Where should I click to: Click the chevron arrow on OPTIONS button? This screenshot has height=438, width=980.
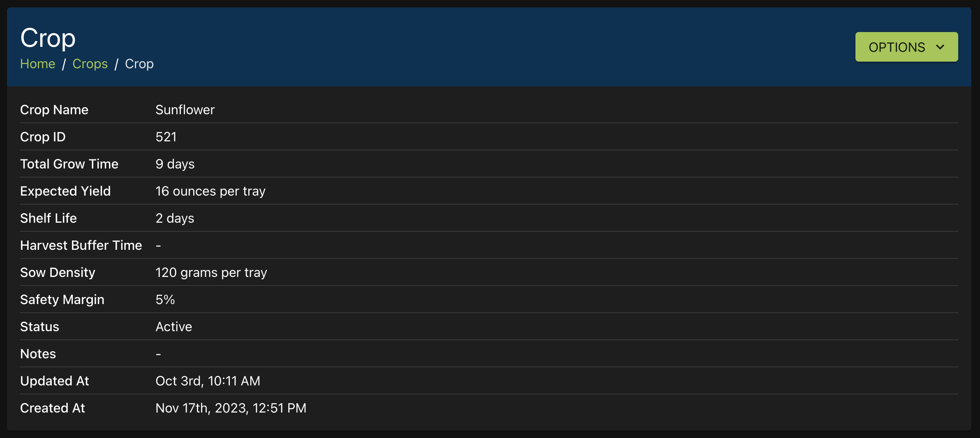(940, 47)
